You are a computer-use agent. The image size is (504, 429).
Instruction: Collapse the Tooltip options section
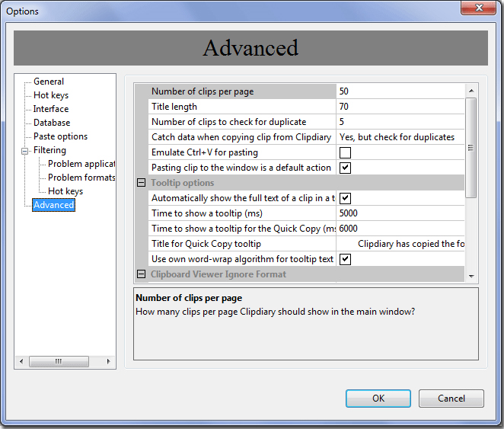coord(141,183)
